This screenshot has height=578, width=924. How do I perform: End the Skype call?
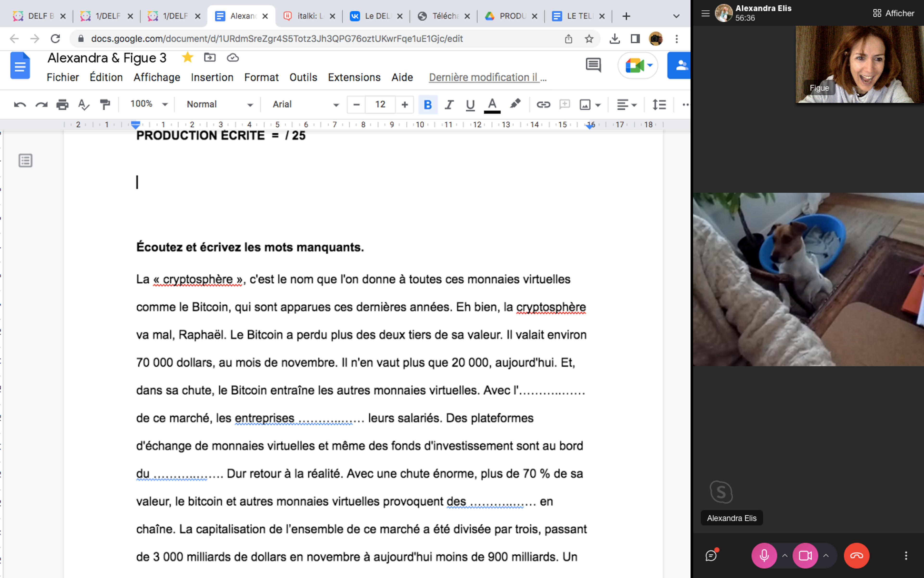click(856, 555)
